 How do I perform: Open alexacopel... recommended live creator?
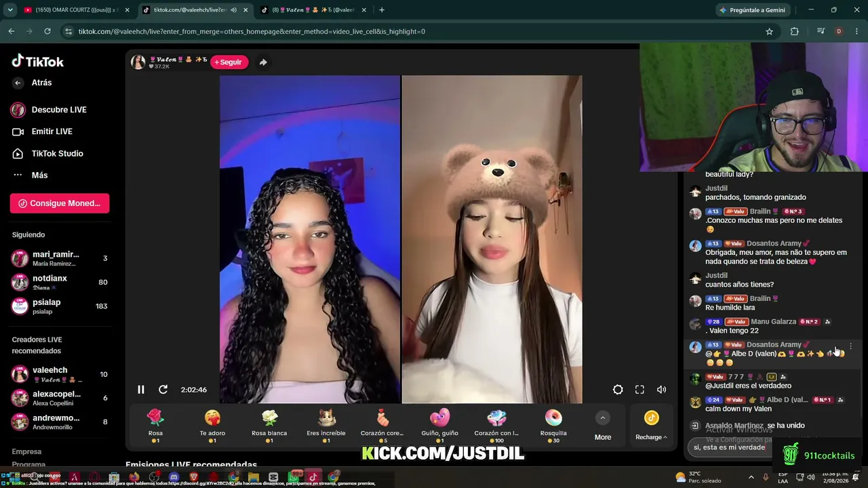pos(60,398)
